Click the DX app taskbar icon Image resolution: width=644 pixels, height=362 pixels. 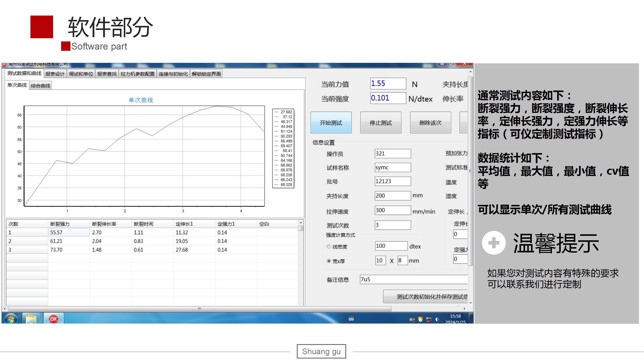[53, 319]
